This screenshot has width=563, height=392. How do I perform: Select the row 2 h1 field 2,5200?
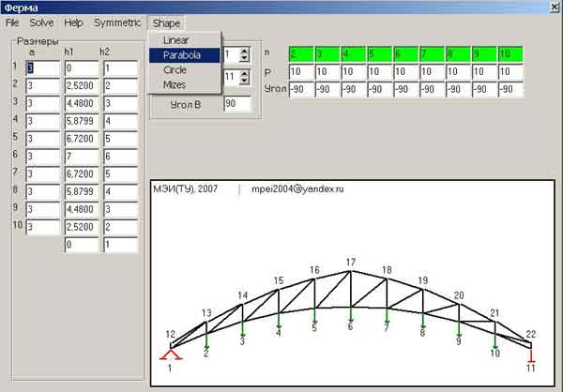[x=82, y=85]
